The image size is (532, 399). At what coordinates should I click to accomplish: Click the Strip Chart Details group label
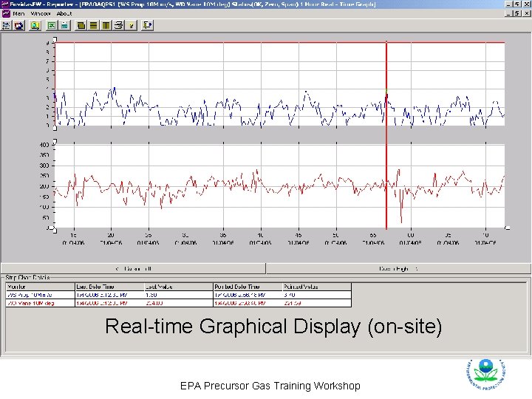(x=28, y=277)
